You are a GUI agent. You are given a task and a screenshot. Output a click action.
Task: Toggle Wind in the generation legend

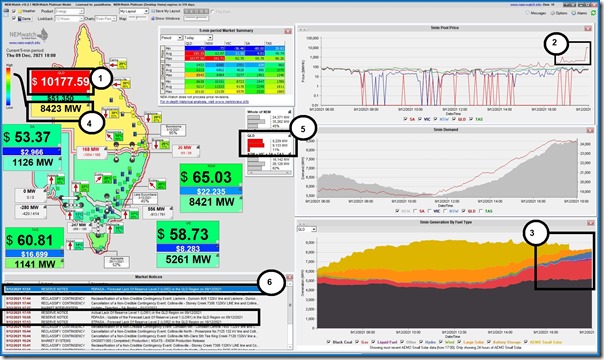[x=441, y=342]
